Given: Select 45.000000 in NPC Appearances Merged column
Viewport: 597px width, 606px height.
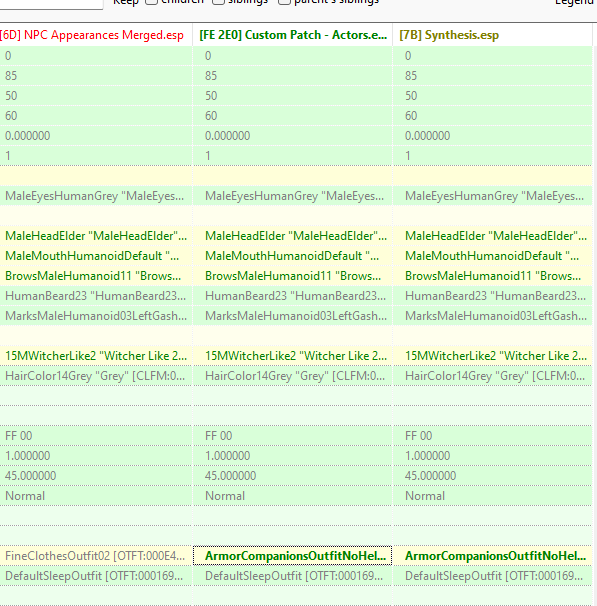Looking at the screenshot, I should point(96,476).
